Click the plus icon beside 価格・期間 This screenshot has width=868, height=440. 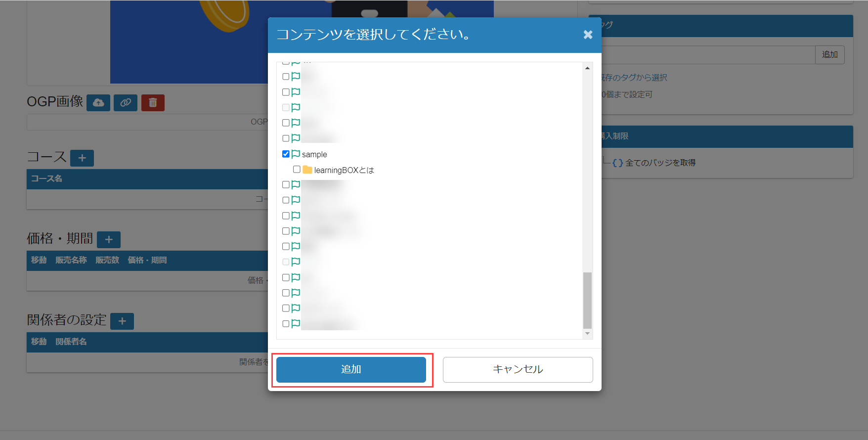coord(109,240)
